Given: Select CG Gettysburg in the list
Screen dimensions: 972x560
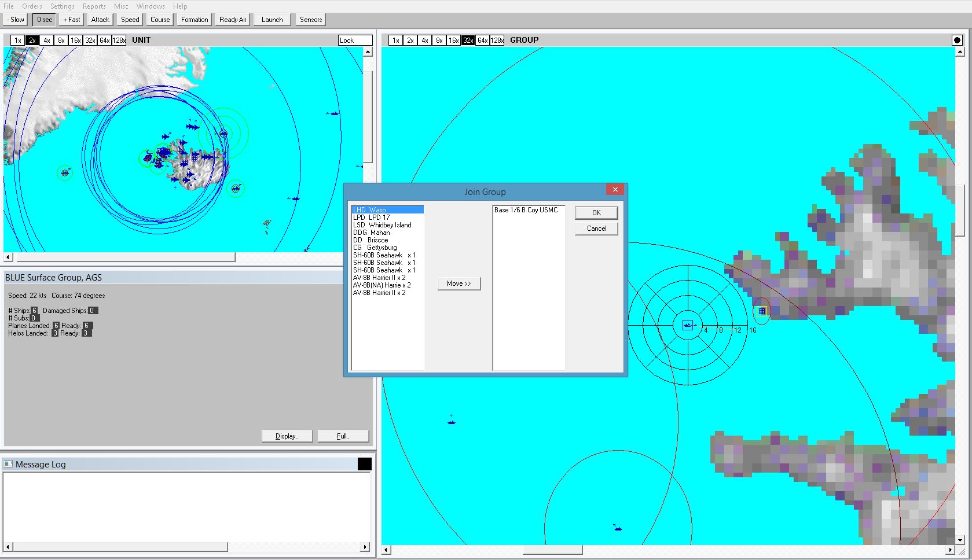Looking at the screenshot, I should click(x=375, y=248).
